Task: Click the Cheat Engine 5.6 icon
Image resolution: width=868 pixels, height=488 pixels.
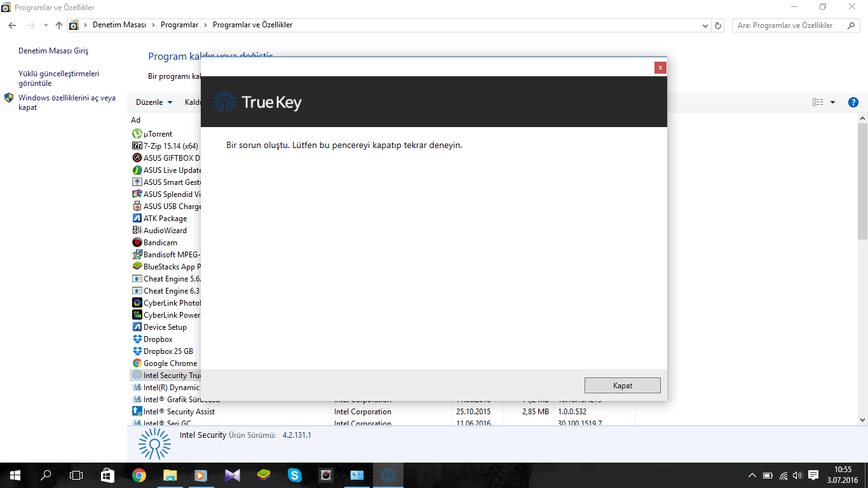Action: click(137, 279)
